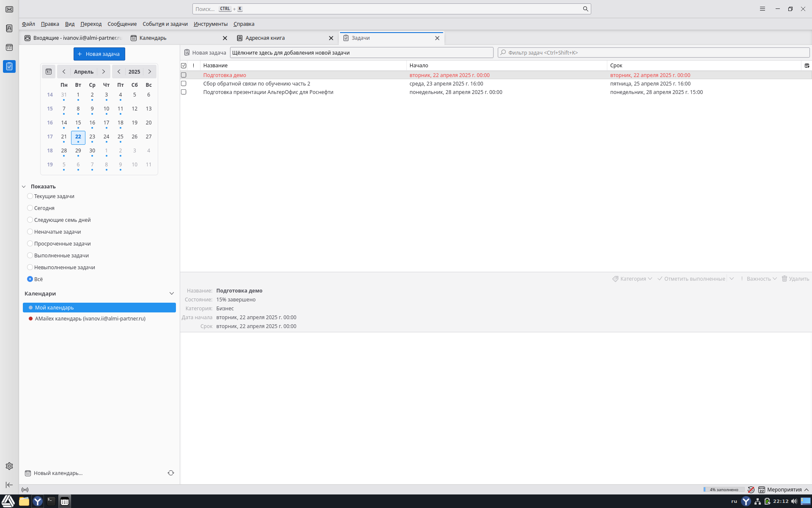812x508 pixels.
Task: Click connection status icon in status bar
Action: 25,490
